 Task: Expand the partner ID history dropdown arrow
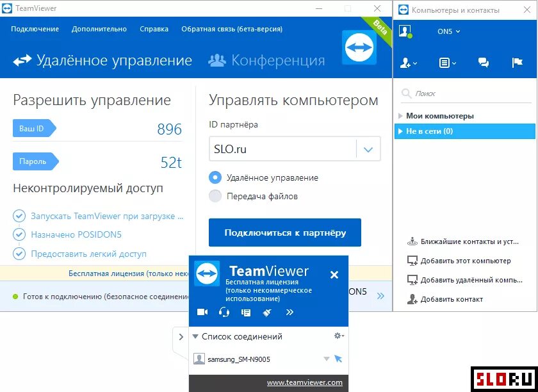[368, 149]
